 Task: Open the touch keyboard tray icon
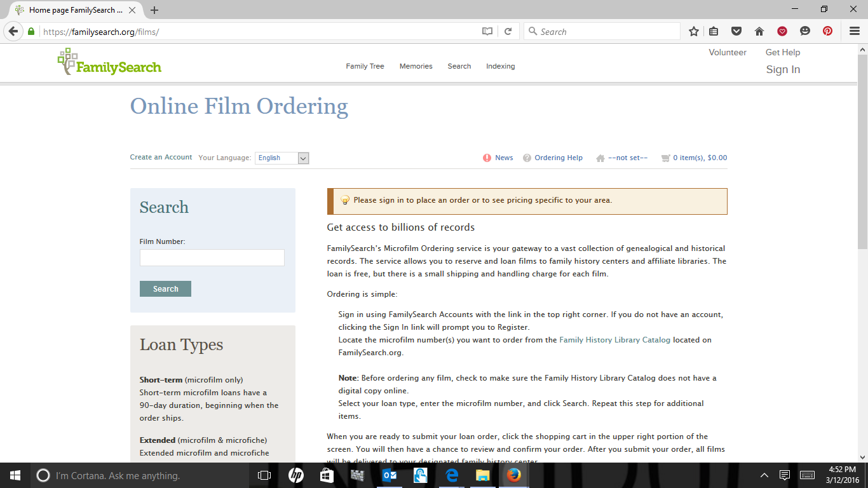808,475
